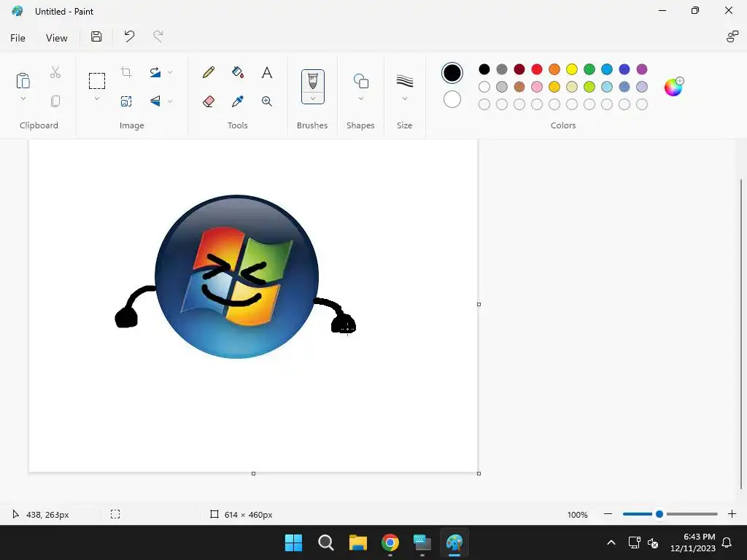Pick the dark red color swatch

(x=519, y=69)
